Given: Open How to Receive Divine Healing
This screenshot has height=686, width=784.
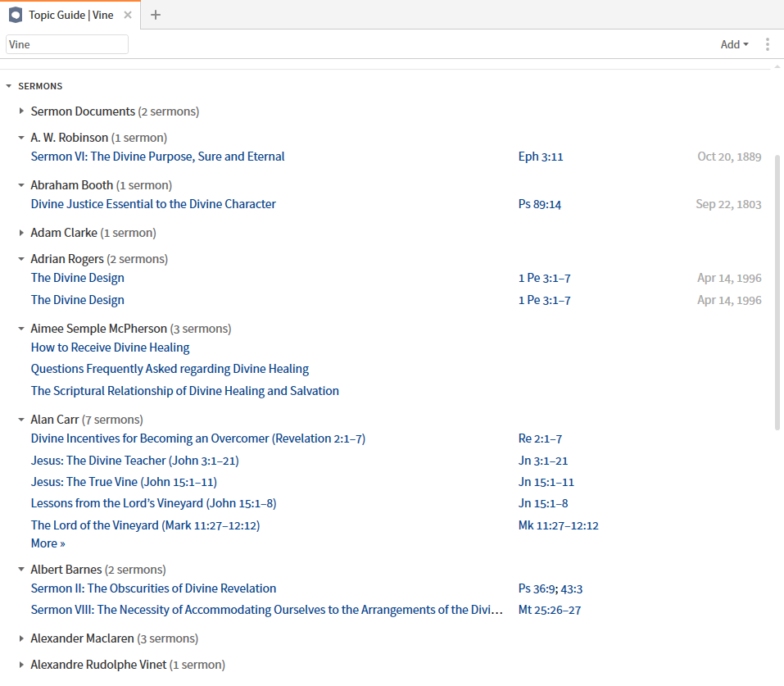Looking at the screenshot, I should (110, 348).
